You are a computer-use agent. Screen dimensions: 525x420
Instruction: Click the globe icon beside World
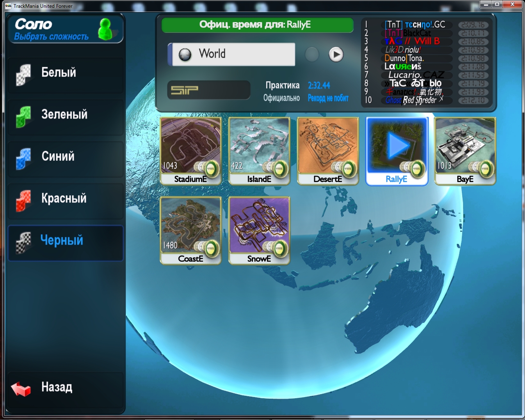(185, 55)
